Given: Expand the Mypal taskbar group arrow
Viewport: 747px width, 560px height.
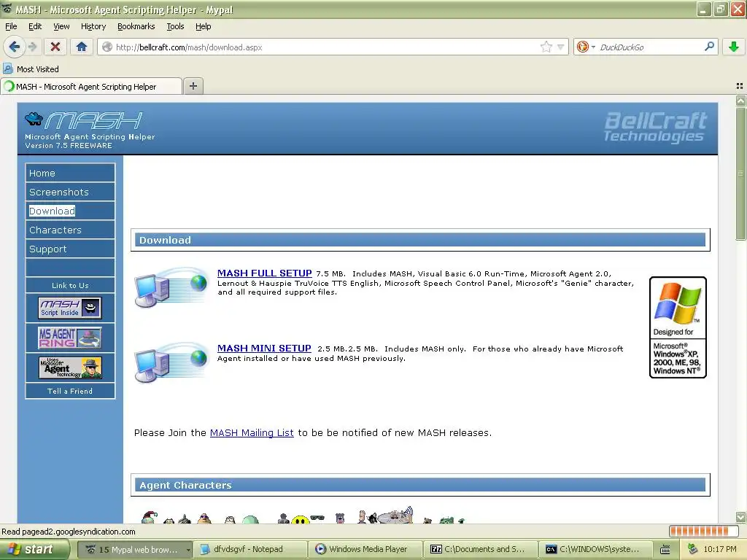Looking at the screenshot, I should click(x=188, y=550).
